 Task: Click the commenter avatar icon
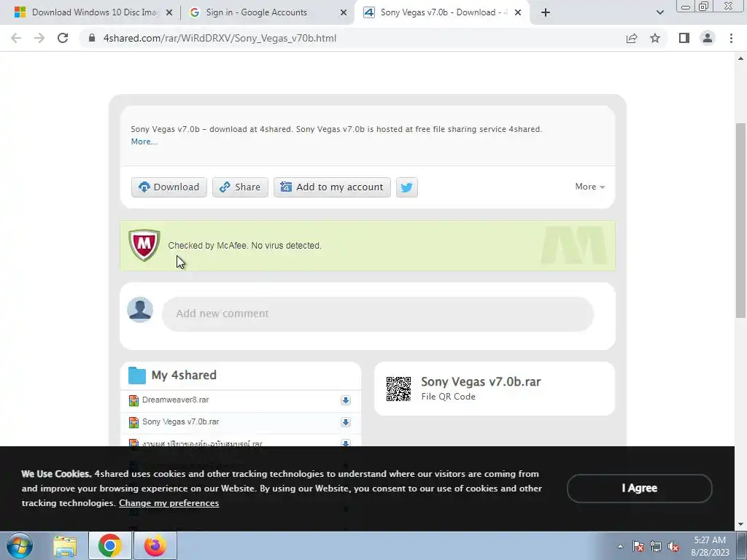tap(140, 310)
